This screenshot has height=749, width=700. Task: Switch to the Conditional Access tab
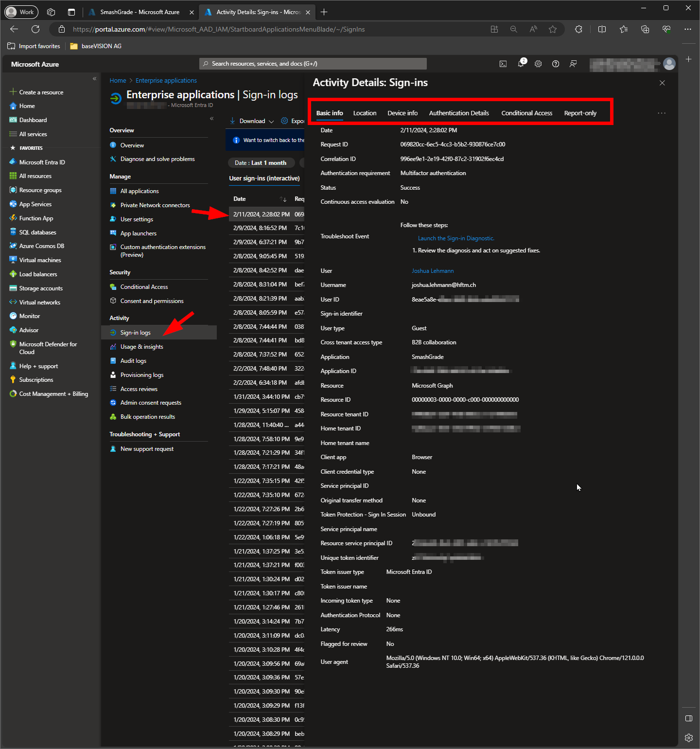coord(527,113)
